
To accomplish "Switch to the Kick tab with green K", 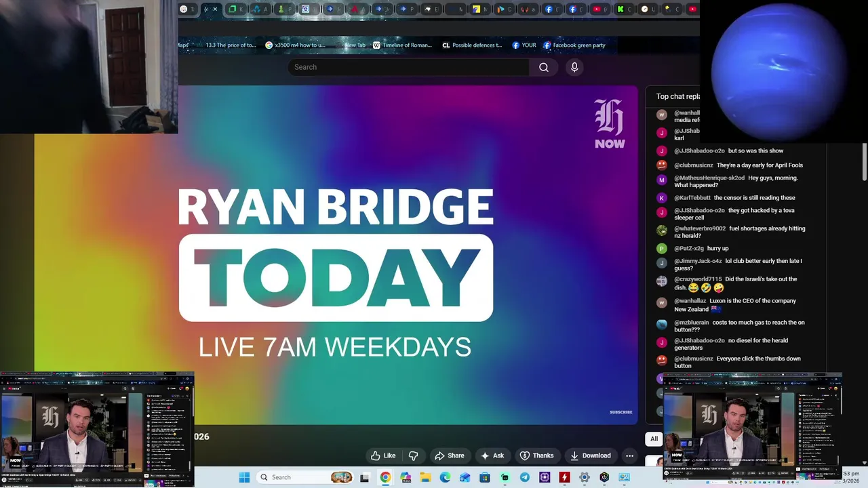I will (624, 9).
